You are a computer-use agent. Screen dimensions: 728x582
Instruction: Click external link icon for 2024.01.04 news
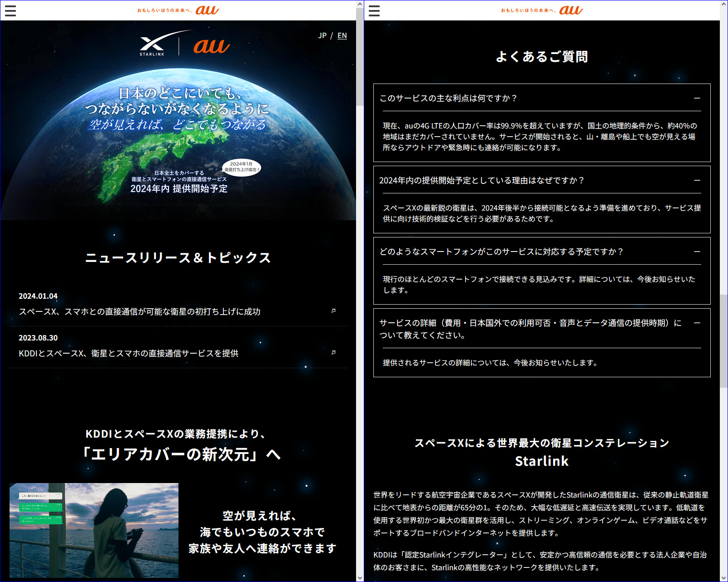click(x=333, y=311)
